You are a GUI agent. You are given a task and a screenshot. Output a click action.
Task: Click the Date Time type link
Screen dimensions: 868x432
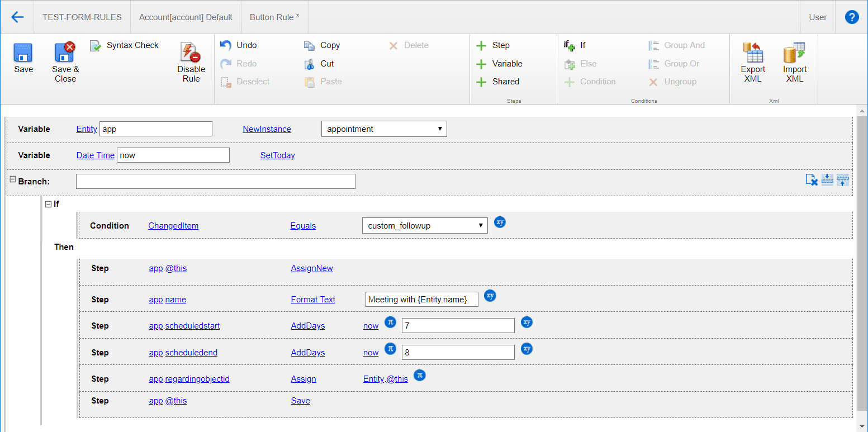95,155
